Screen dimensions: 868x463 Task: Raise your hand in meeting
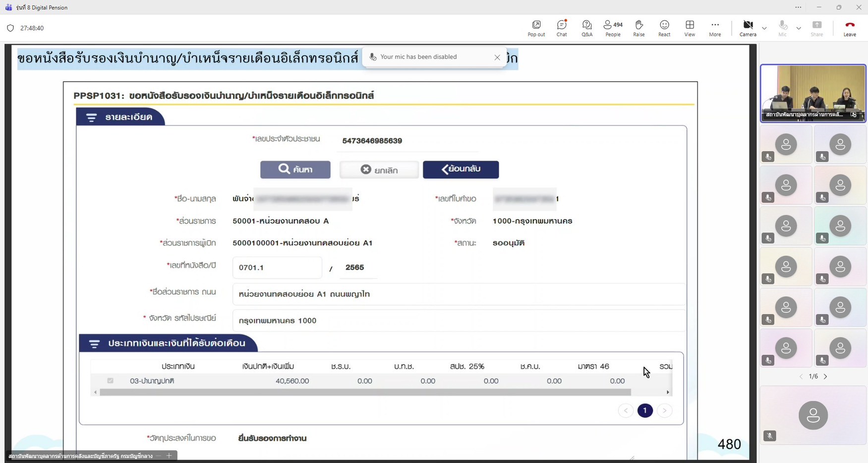639,28
